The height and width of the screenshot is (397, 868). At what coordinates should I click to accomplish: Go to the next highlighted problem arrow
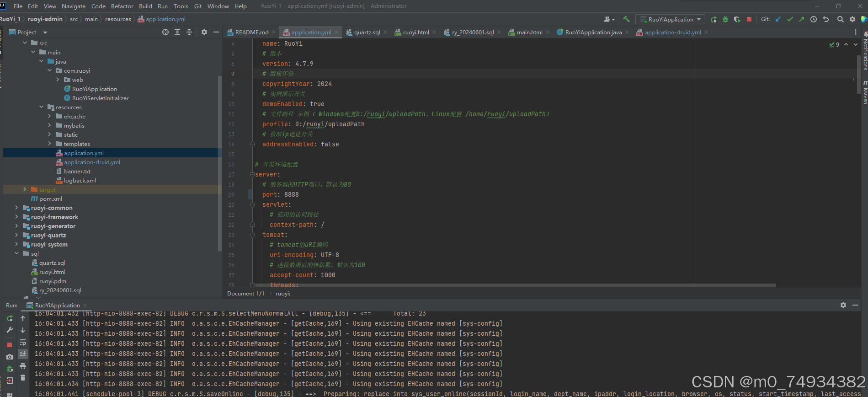tap(856, 44)
